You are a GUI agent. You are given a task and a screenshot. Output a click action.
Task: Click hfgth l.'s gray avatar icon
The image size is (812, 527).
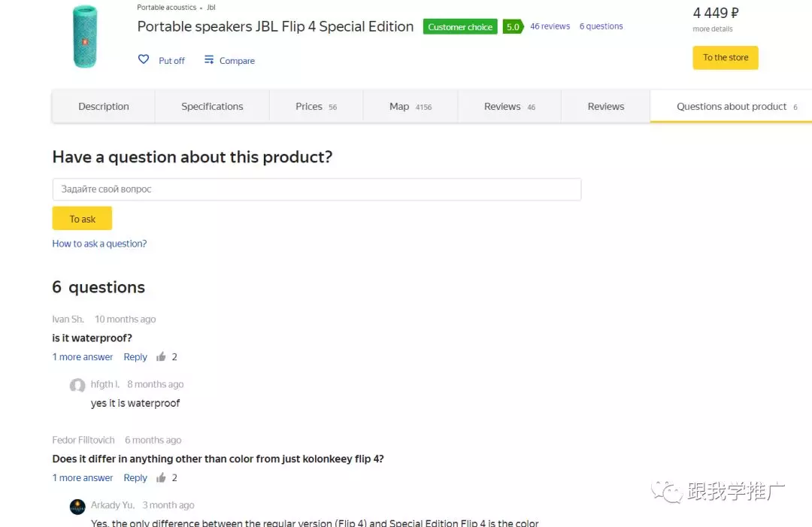click(x=77, y=386)
